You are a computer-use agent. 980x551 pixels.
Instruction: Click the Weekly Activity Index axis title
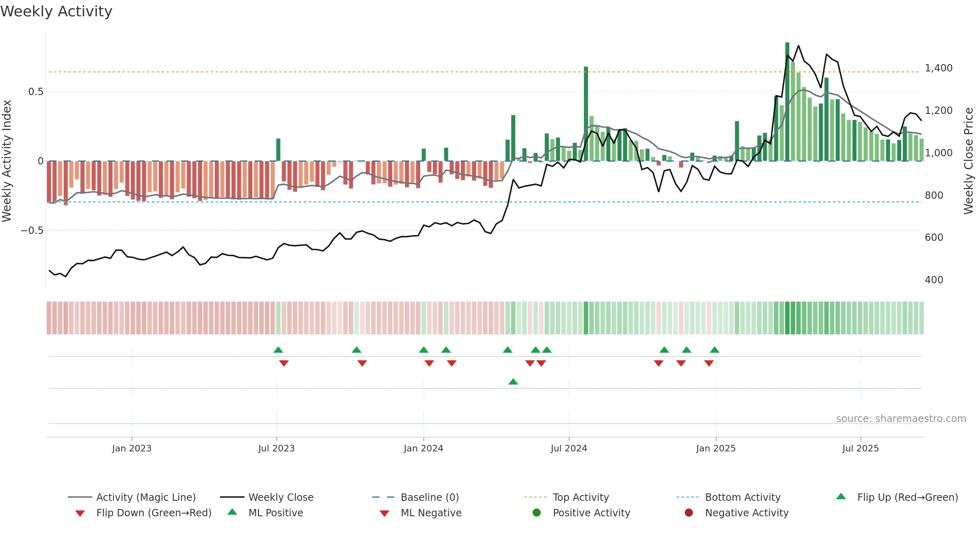pos(7,161)
